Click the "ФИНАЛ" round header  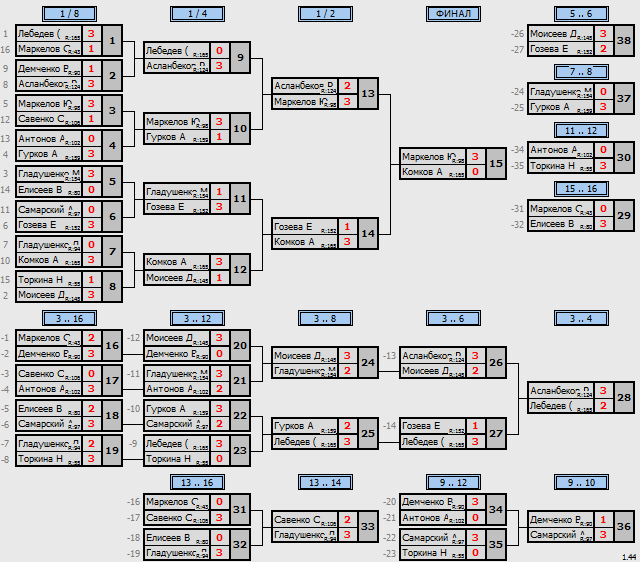[x=453, y=14]
